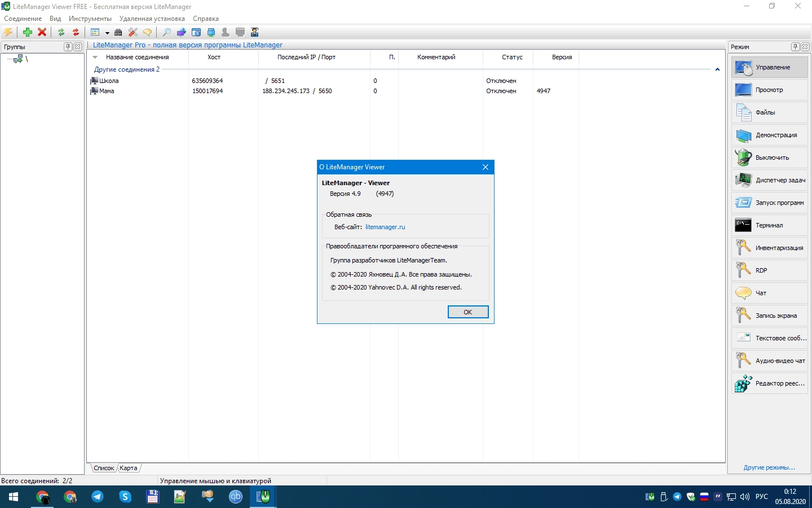The height and width of the screenshot is (508, 812).
Task: Click the speech bubble toolbar icon
Action: click(x=148, y=32)
